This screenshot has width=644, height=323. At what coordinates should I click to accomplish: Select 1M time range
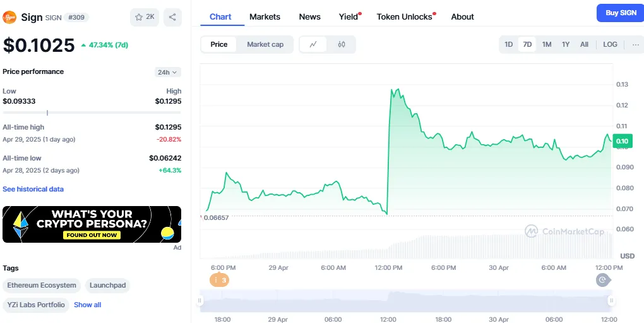pyautogui.click(x=547, y=44)
